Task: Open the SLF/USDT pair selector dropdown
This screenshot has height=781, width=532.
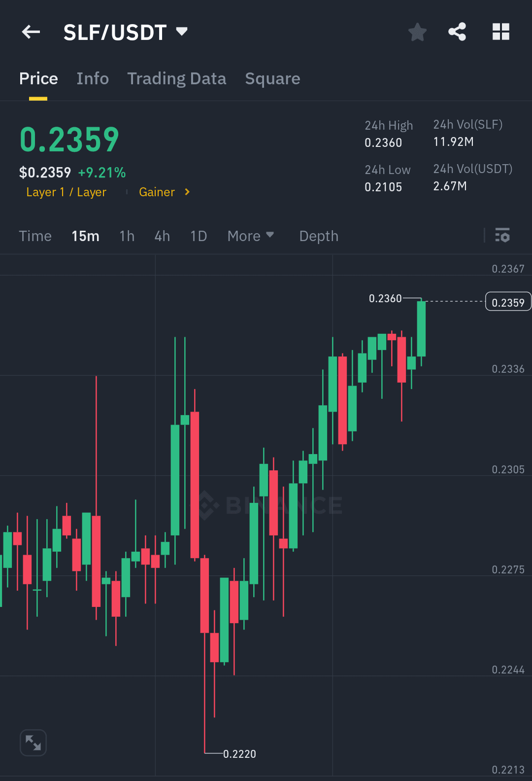Action: (x=124, y=32)
